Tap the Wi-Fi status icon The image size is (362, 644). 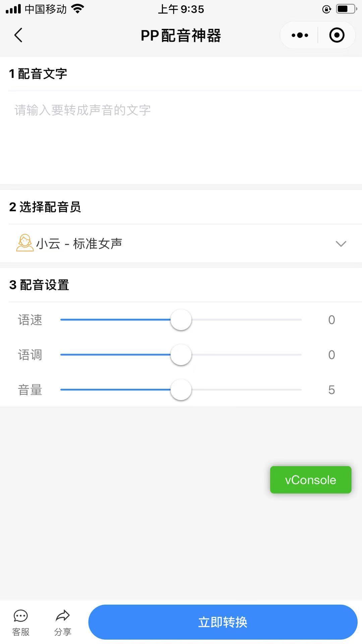77,9
